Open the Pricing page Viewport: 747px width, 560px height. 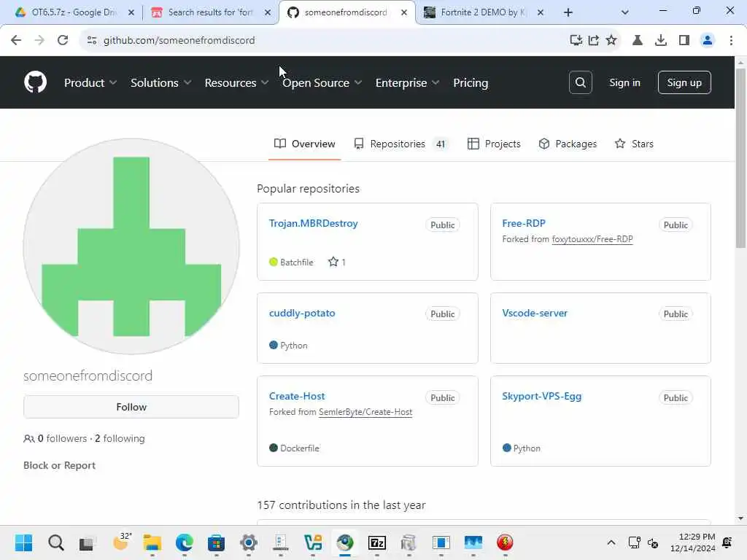(x=471, y=83)
